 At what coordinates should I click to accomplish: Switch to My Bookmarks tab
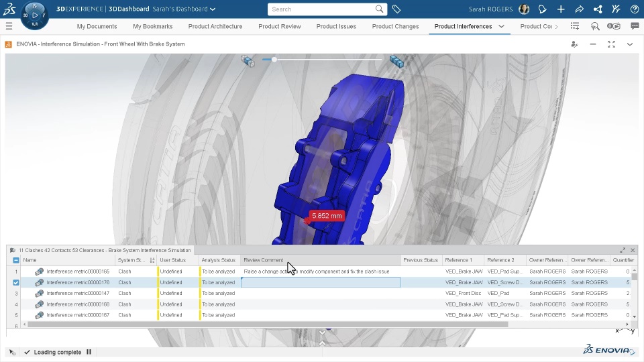tap(153, 26)
